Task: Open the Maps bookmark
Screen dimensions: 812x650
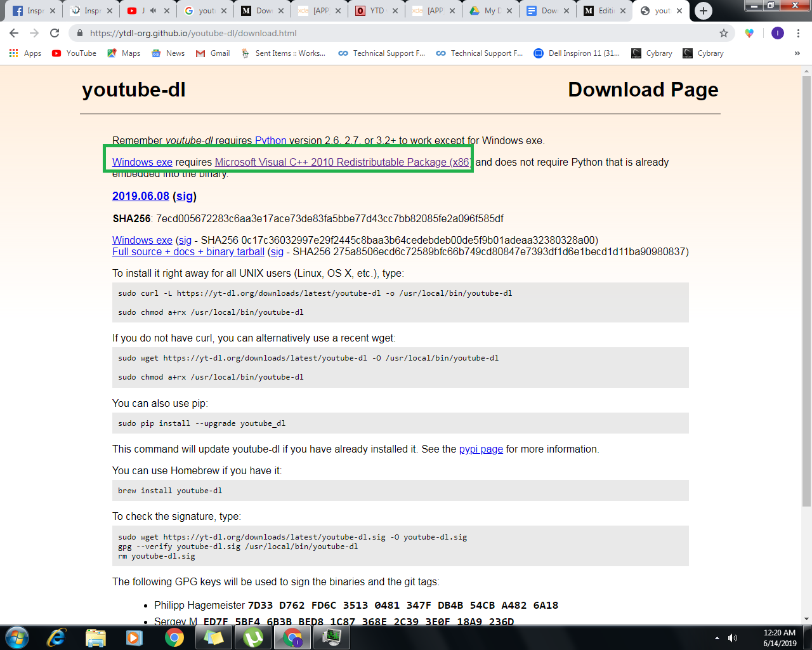Action: point(124,53)
